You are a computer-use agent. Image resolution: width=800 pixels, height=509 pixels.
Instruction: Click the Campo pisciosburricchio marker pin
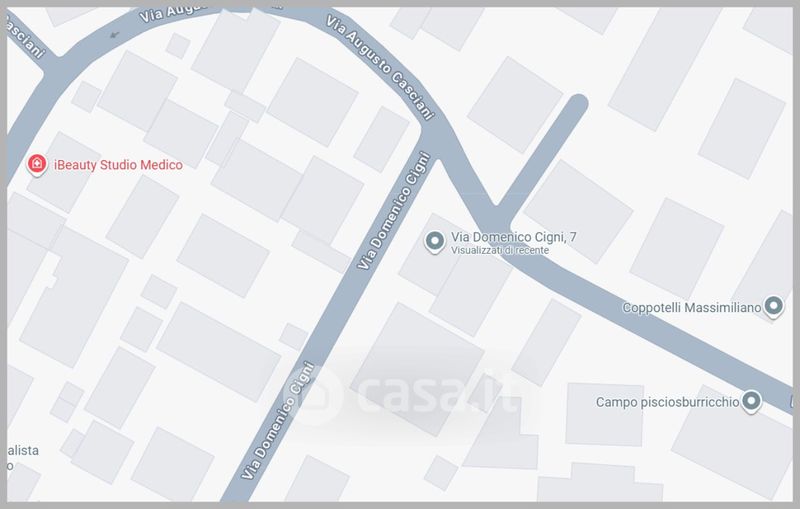[x=751, y=401]
